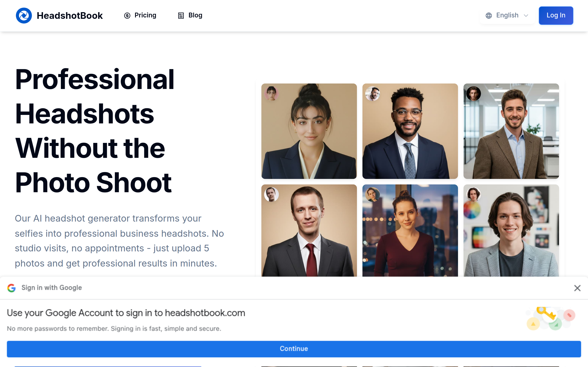The width and height of the screenshot is (588, 367).
Task: Open the English language dropdown
Action: coord(507,15)
